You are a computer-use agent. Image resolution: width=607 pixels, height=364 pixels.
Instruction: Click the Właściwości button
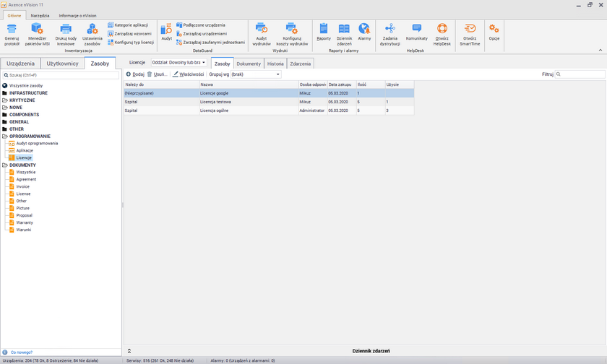click(x=188, y=74)
